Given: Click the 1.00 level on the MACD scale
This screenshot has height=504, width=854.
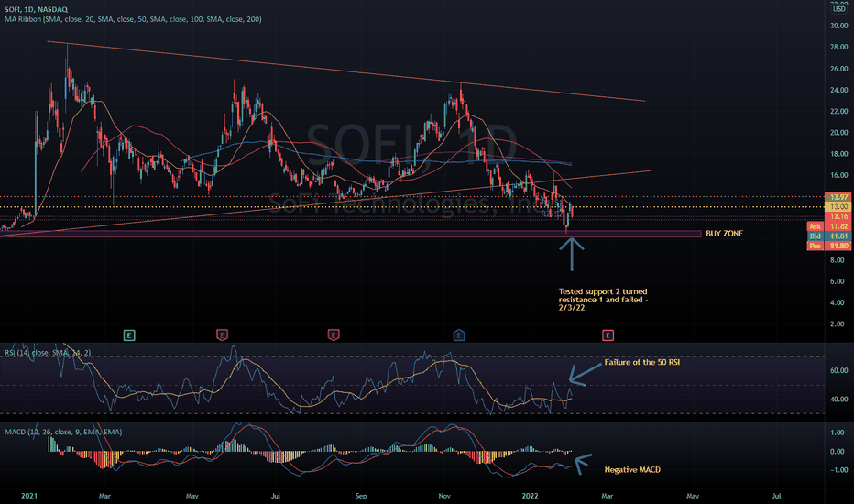Looking at the screenshot, I should point(838,433).
